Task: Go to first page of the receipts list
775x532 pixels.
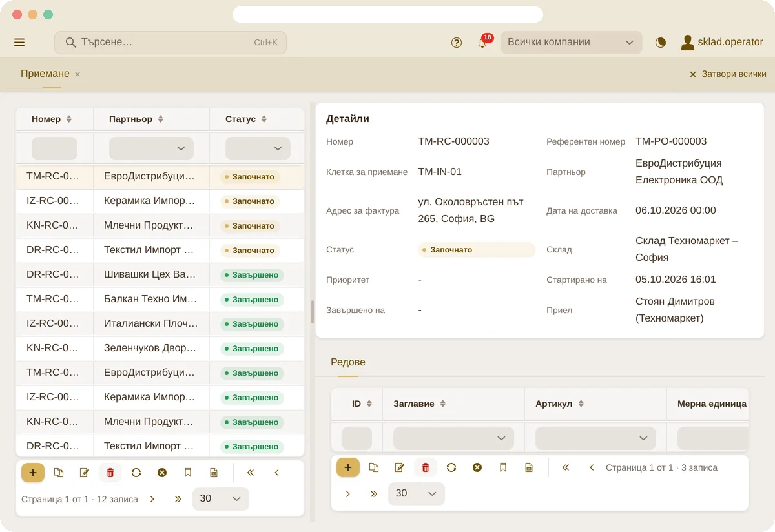Action: pos(251,473)
